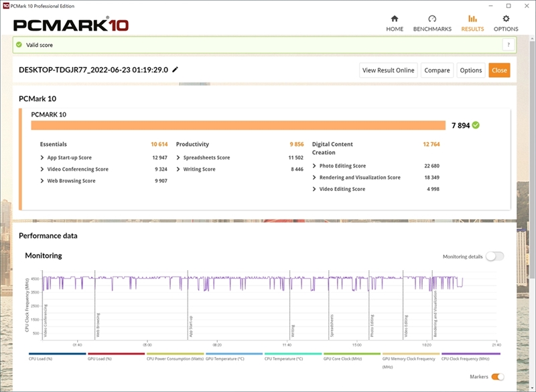The image size is (536, 392).
Task: Click overall score 7 894
Action: coord(460,125)
